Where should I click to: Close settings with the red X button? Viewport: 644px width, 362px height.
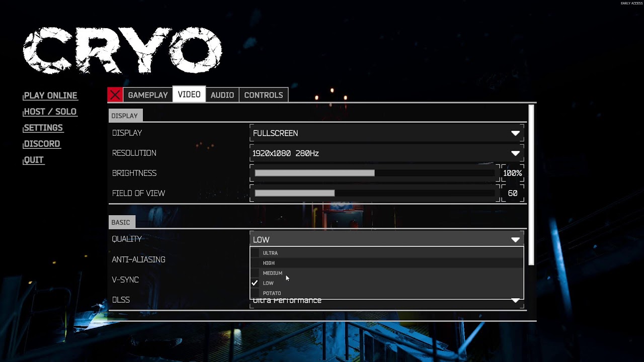click(x=115, y=95)
